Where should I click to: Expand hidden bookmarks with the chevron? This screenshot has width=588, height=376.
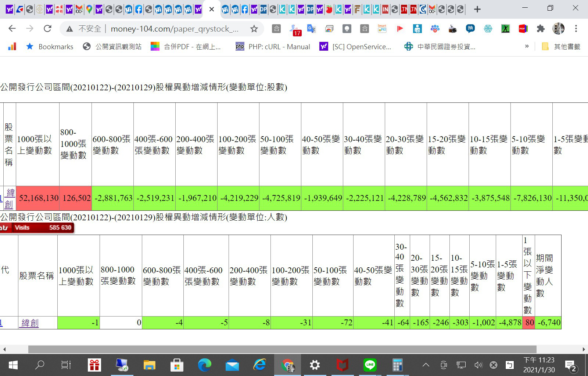[x=527, y=46]
